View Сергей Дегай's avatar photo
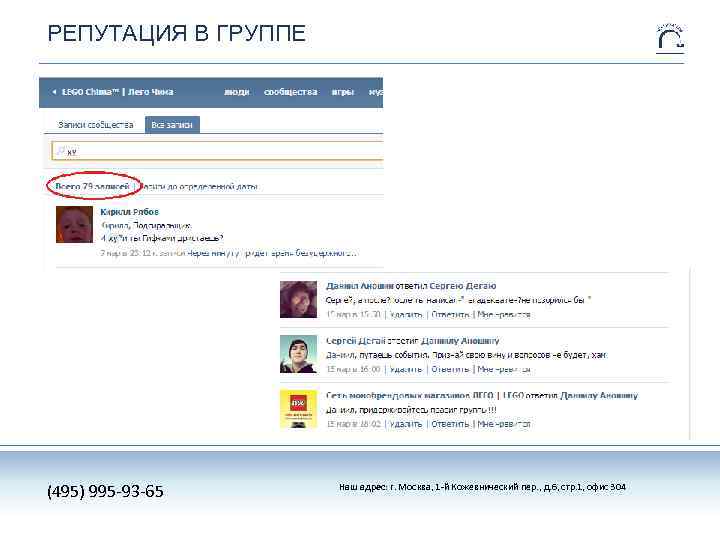Screen dimensions: 720x540 298,354
